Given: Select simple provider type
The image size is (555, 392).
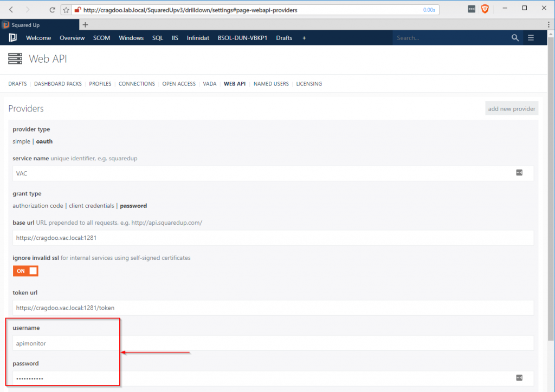Looking at the screenshot, I should click(21, 141).
